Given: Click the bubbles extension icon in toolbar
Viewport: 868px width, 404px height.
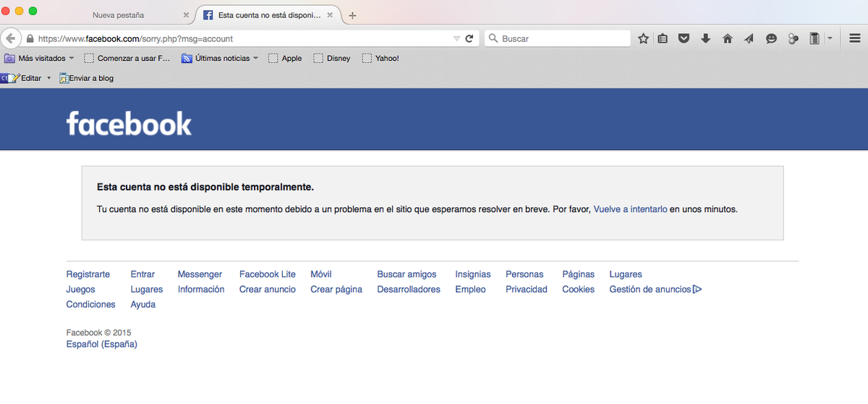Looking at the screenshot, I should pyautogui.click(x=793, y=38).
